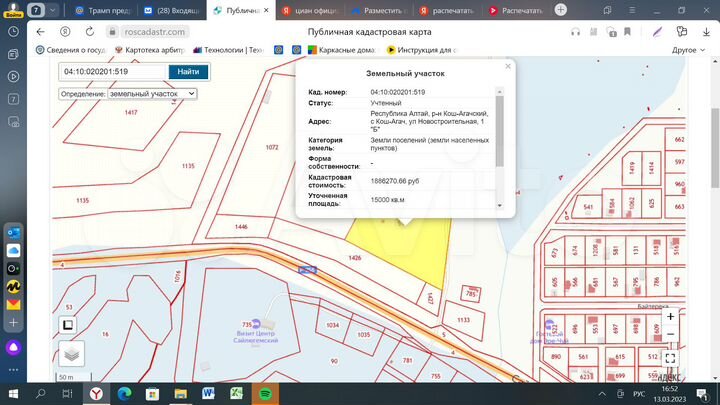Switch to Распечатать tab with red icon

[x=517, y=10]
